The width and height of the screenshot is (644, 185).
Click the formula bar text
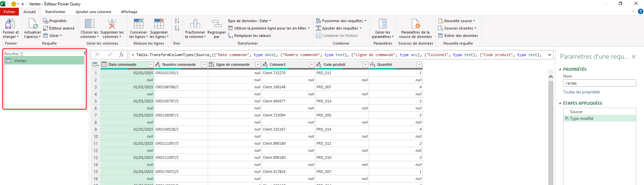tap(336, 55)
